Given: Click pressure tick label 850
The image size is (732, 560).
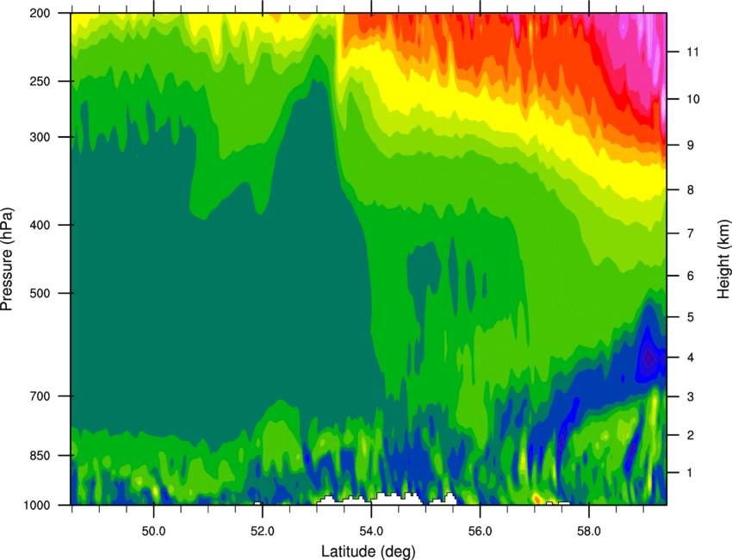Looking at the screenshot, I should [40, 456].
